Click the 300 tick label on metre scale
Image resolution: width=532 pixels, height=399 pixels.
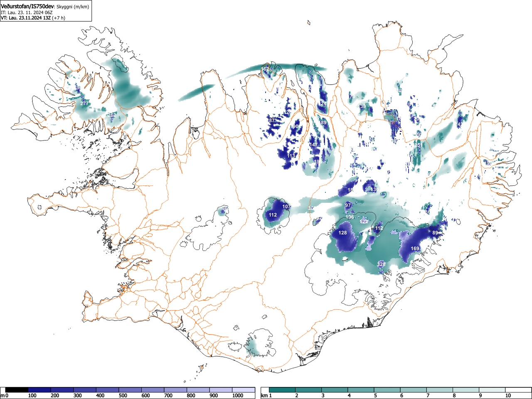pyautogui.click(x=77, y=396)
